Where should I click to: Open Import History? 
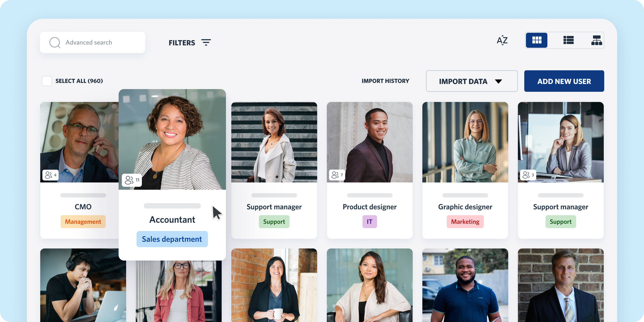[x=385, y=81]
